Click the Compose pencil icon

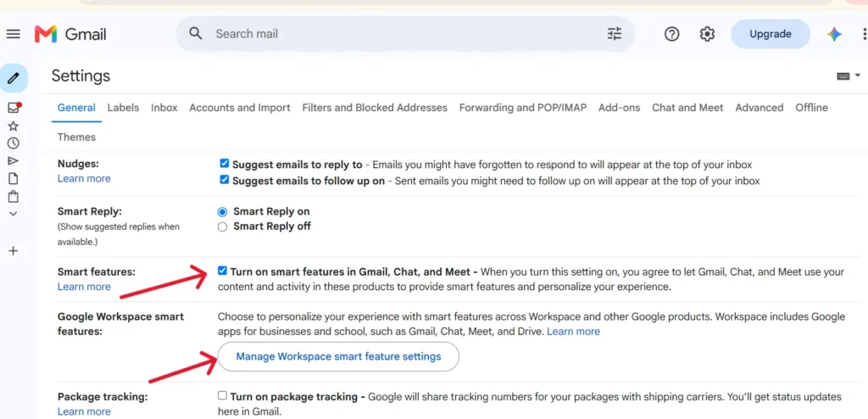coord(14,77)
